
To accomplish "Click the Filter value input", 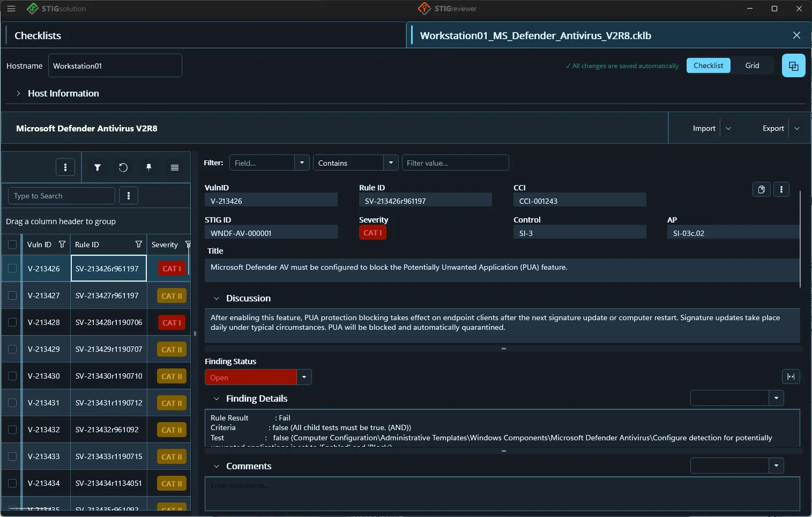I will pyautogui.click(x=455, y=163).
